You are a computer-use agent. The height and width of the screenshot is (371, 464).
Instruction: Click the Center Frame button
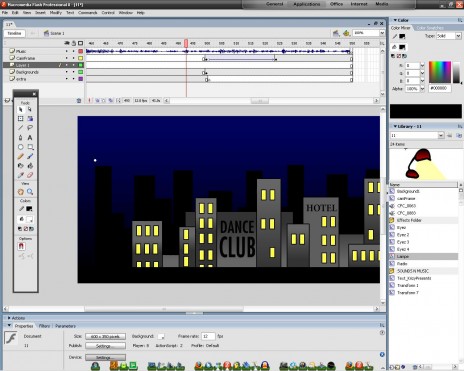89,101
